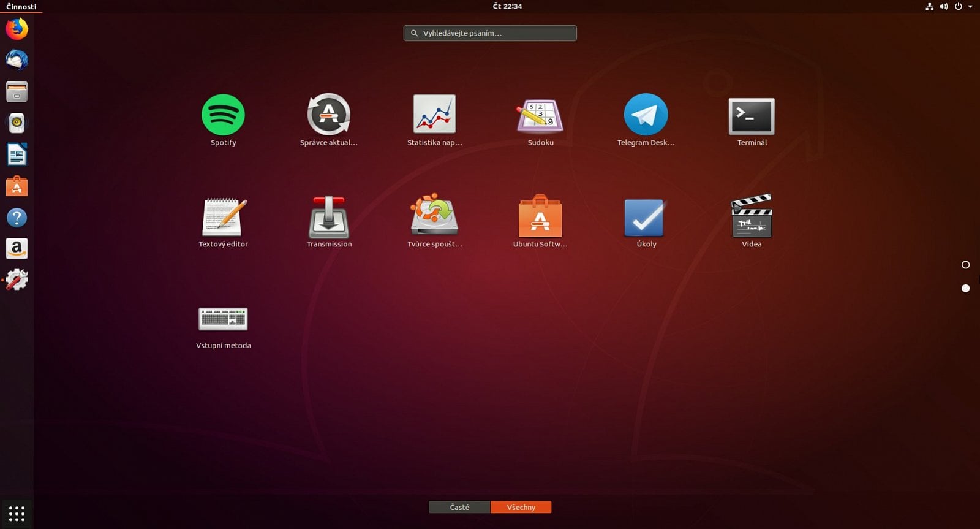Launch Rhythmbox from the dock

[x=17, y=123]
